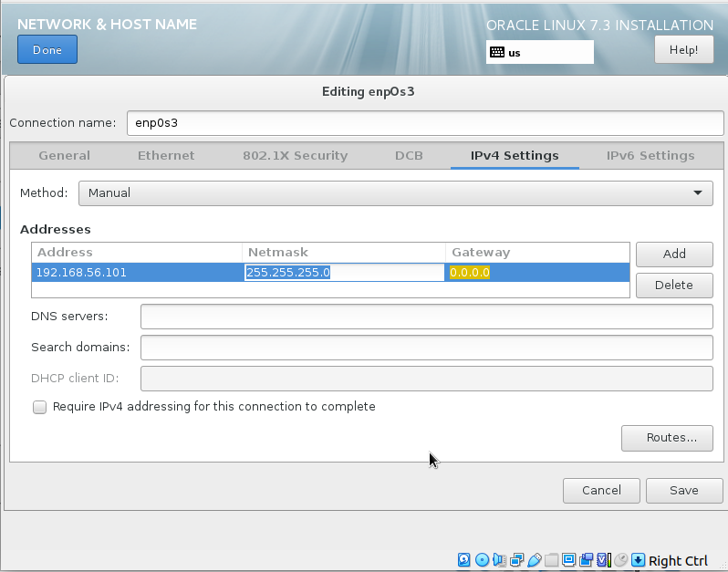The height and width of the screenshot is (572, 728).
Task: Click the VirtualBox USB devices icon
Action: [x=535, y=560]
